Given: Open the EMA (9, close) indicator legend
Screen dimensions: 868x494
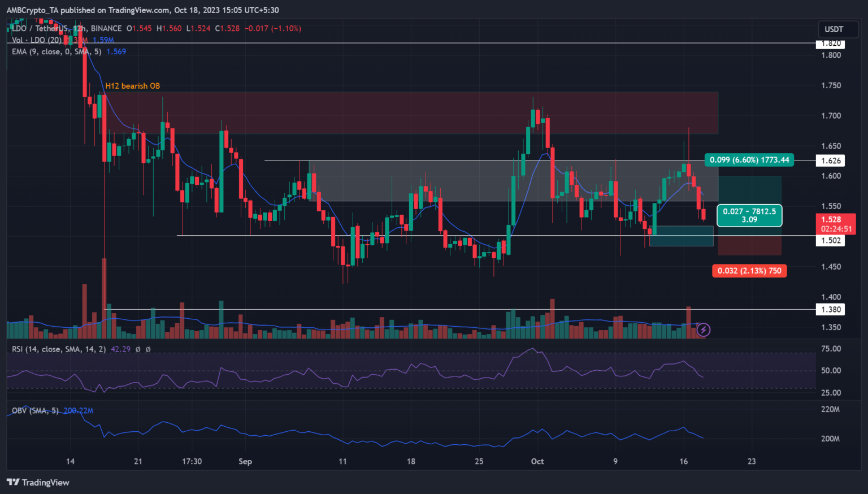Looking at the screenshot, I should click(57, 51).
